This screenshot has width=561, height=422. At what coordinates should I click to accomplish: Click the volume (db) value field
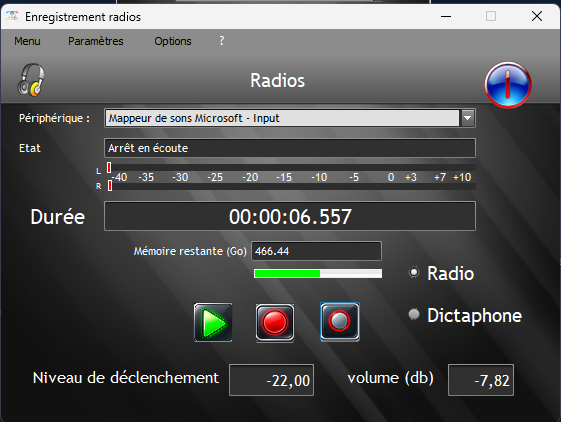coord(481,380)
